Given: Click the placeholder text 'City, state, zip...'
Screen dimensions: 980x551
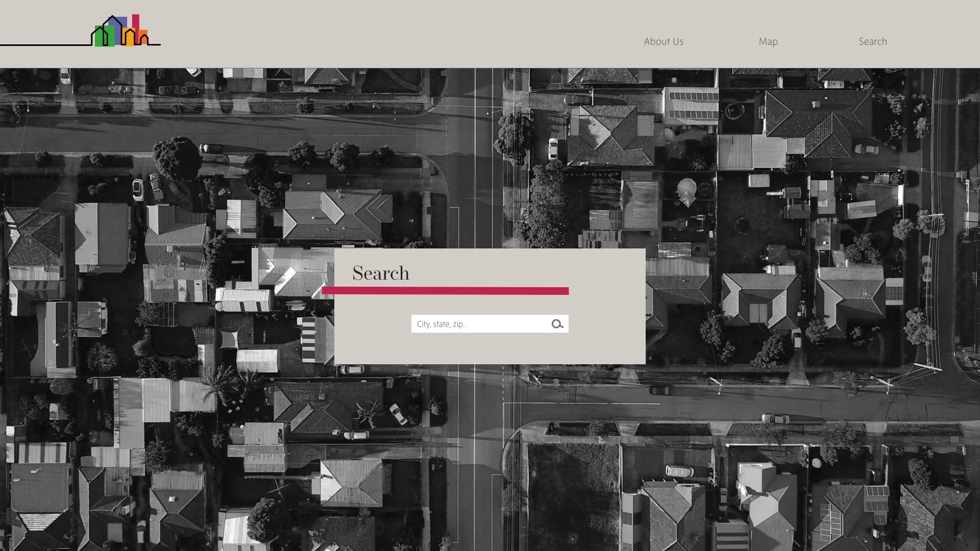Looking at the screenshot, I should (442, 324).
